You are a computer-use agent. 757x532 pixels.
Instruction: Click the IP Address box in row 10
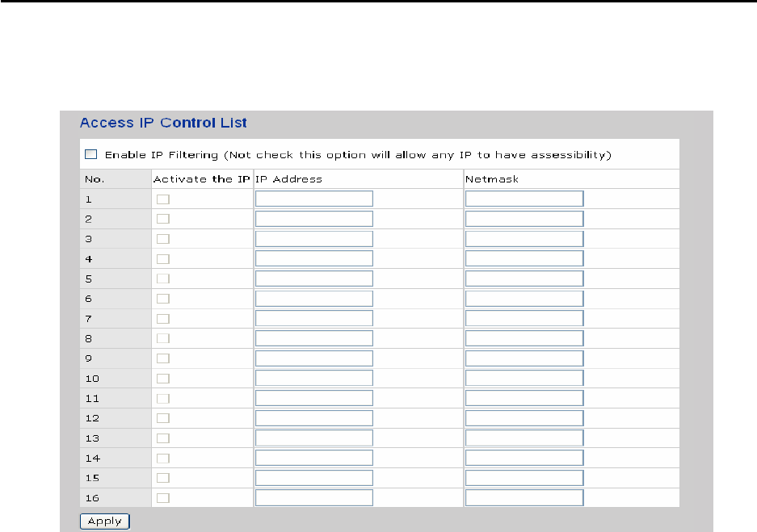tap(313, 378)
